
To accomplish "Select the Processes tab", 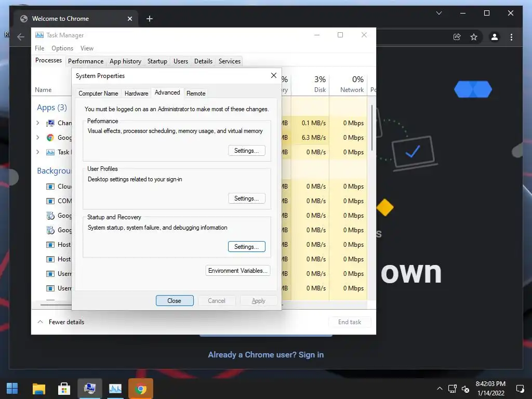I will click(48, 60).
